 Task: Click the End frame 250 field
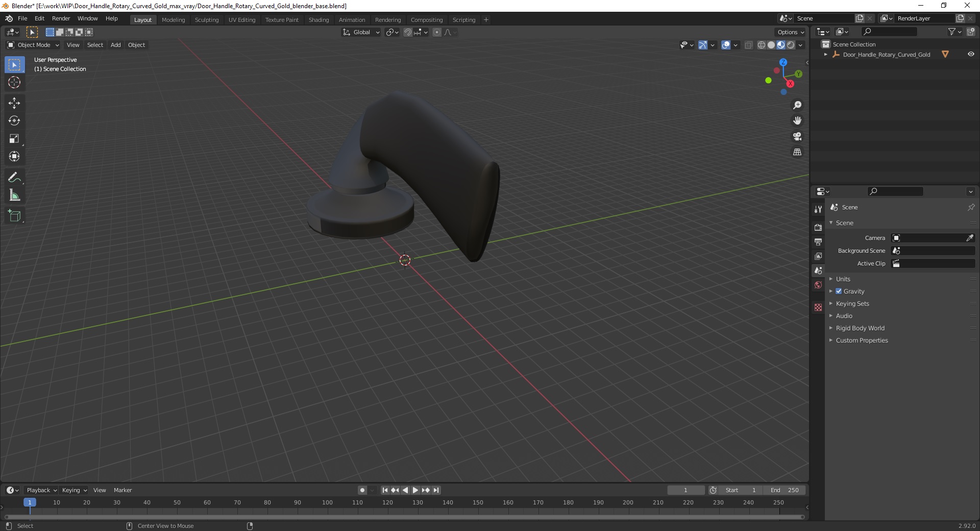click(x=785, y=490)
